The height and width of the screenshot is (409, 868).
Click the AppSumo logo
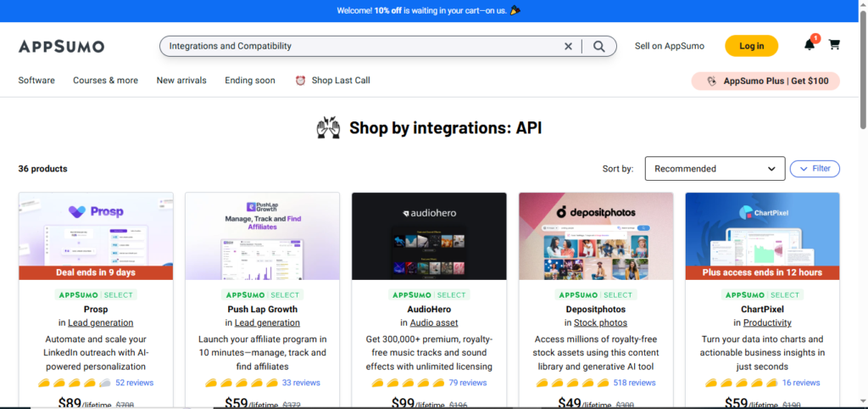[x=61, y=47]
